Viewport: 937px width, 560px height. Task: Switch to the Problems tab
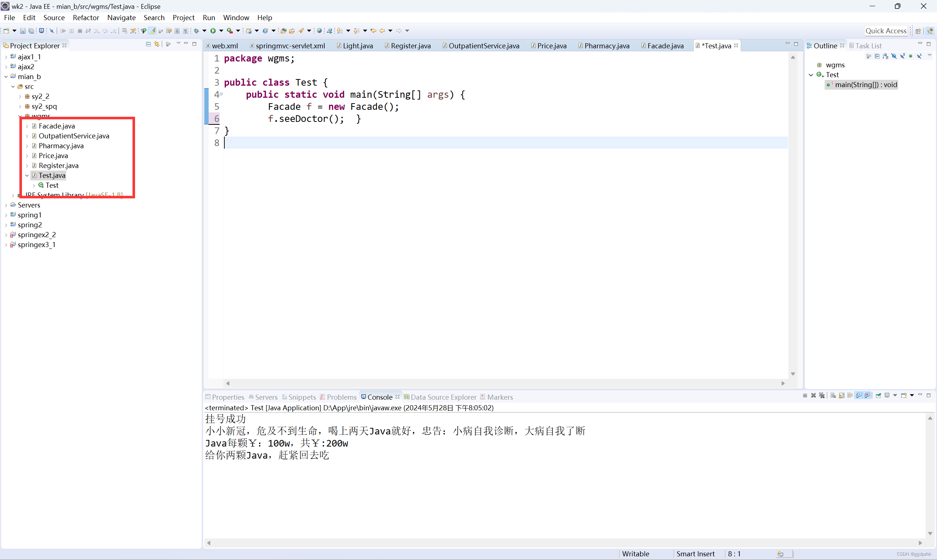tap(340, 397)
